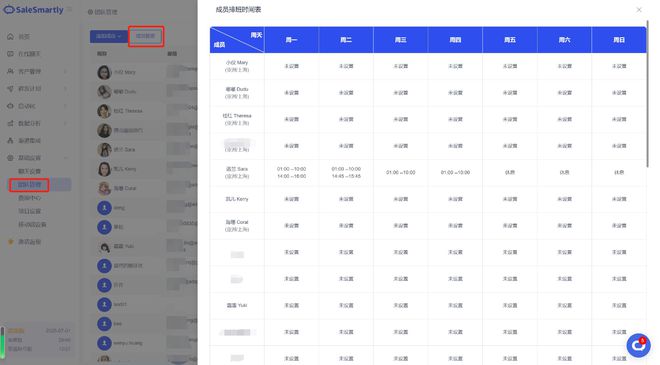The image size is (660, 365).
Task: Open the chat settings submenu item
Action: coord(29,171)
